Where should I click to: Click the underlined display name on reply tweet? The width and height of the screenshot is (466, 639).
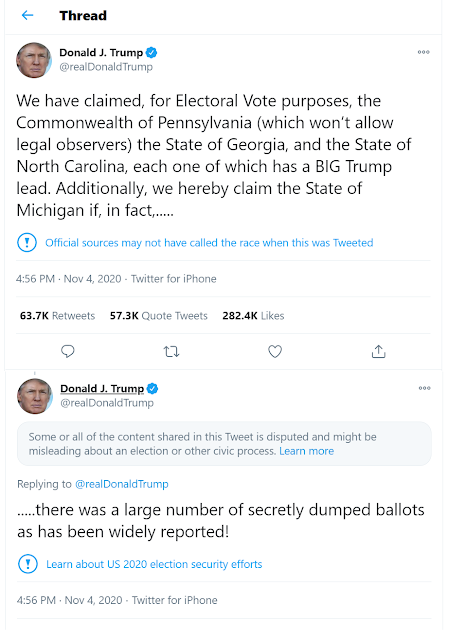pos(102,389)
